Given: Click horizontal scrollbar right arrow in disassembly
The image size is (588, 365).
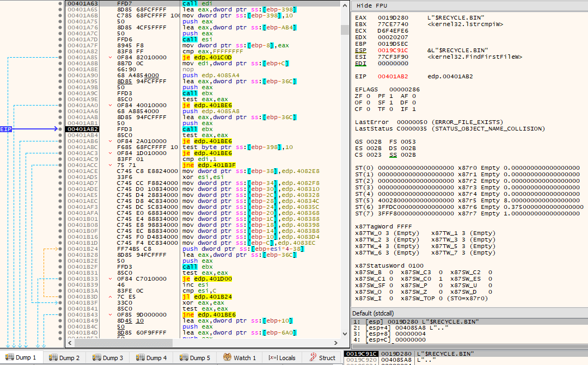Looking at the screenshot, I should tap(335, 343).
